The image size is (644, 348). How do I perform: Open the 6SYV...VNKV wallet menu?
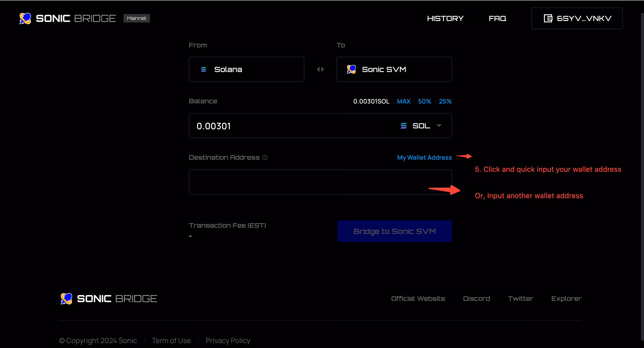pos(577,18)
